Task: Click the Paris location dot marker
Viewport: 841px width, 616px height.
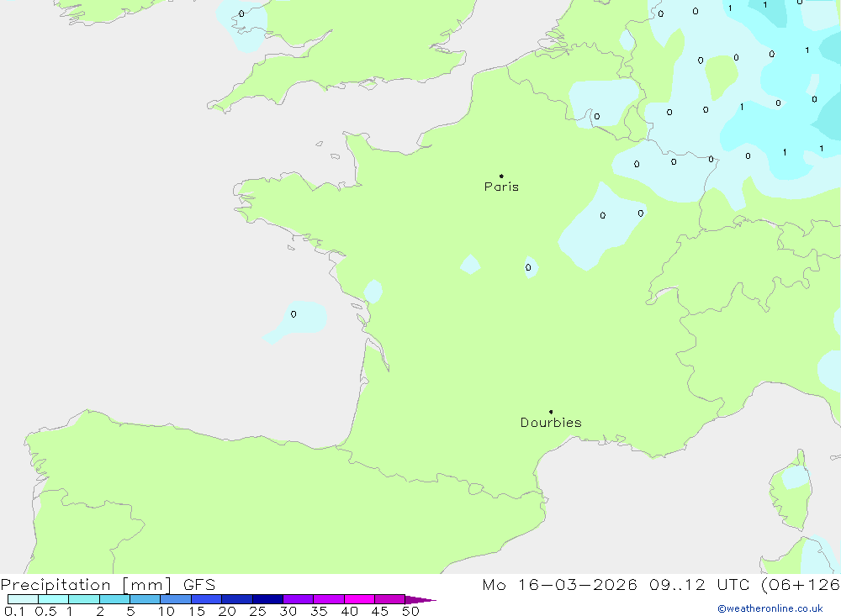Action: coord(501,176)
